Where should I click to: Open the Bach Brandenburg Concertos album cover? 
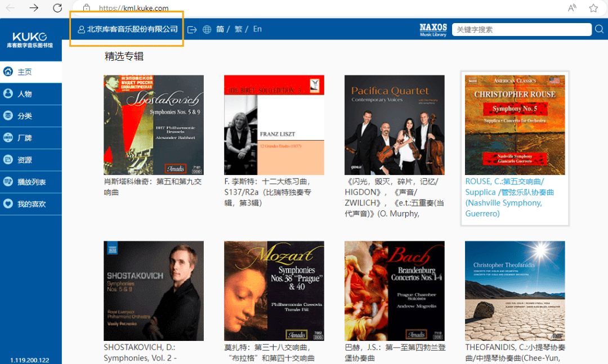[394, 291]
